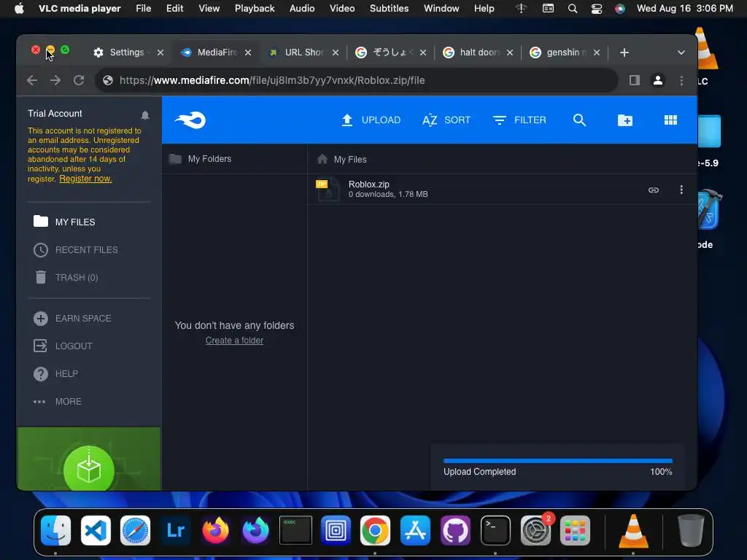Open the Roblox.zip three-dot options menu

pyautogui.click(x=681, y=190)
